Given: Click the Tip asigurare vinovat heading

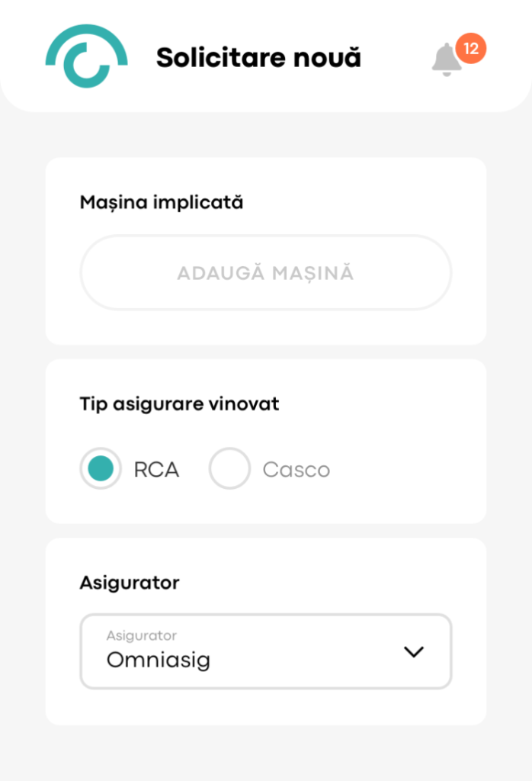Looking at the screenshot, I should tap(179, 403).
